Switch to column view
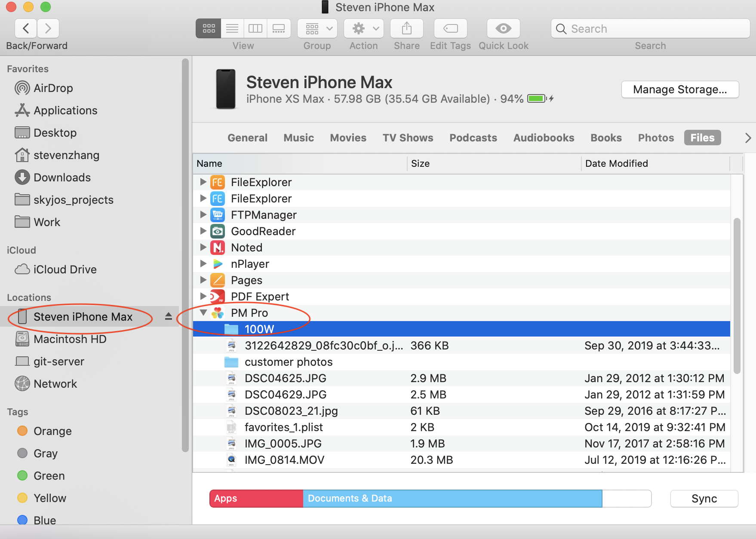The width and height of the screenshot is (756, 539). pyautogui.click(x=255, y=29)
